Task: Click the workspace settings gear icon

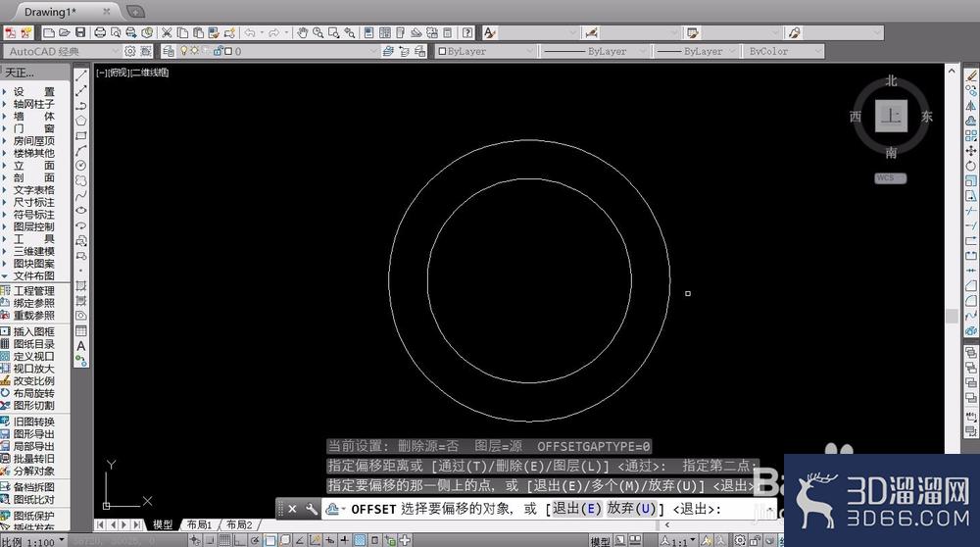Action: coord(130,51)
